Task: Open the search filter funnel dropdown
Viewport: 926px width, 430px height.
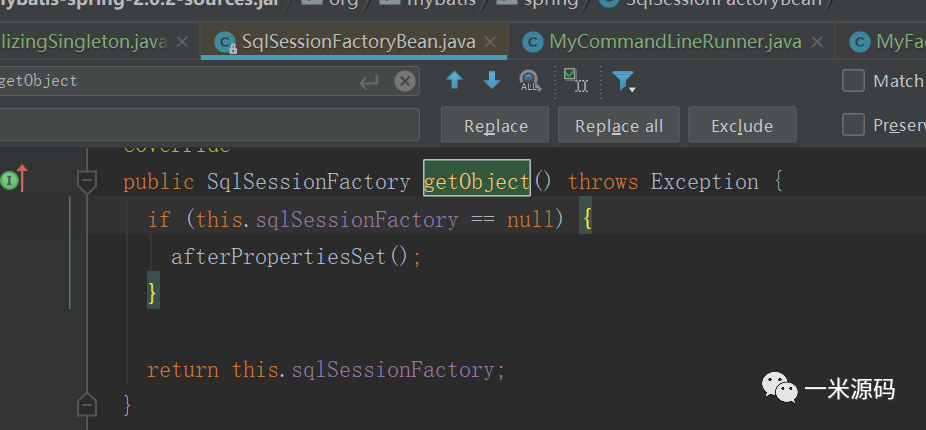Action: [624, 81]
